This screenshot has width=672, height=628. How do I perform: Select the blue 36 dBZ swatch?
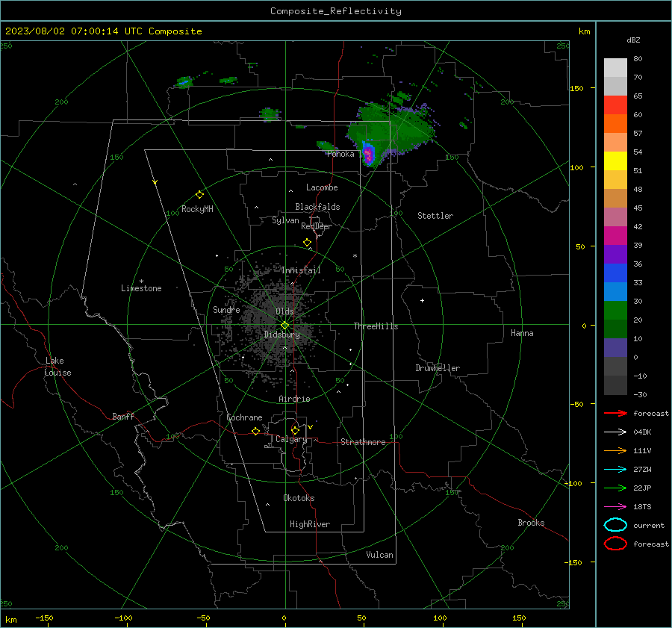(615, 273)
